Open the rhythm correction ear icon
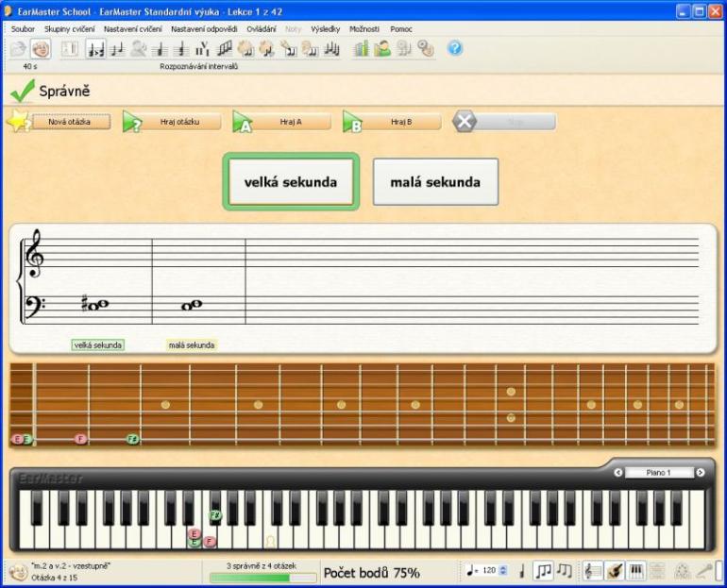This screenshot has height=588, width=727. (x=310, y=49)
